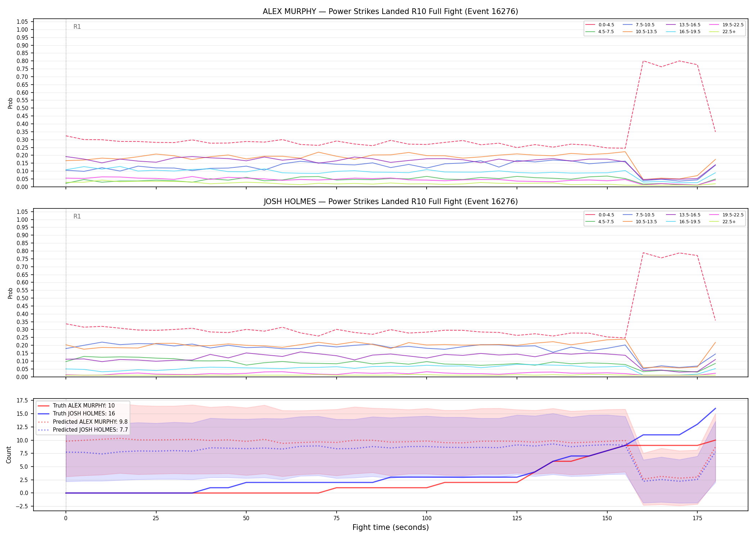Select the 16.5-19.5 legend entry in Josh Holmes chart
756x540 pixels.
click(x=683, y=222)
